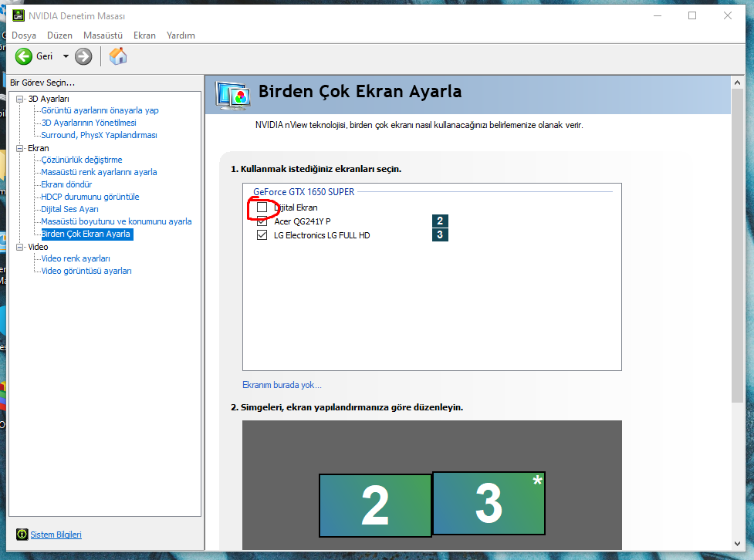This screenshot has width=754, height=560.
Task: Click the Video tree category label
Action: click(38, 247)
